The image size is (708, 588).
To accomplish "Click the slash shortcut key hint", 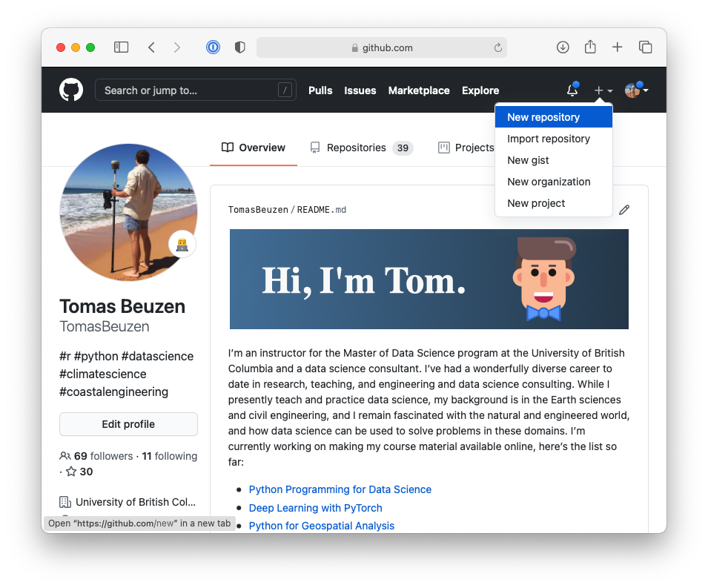I will 285,90.
